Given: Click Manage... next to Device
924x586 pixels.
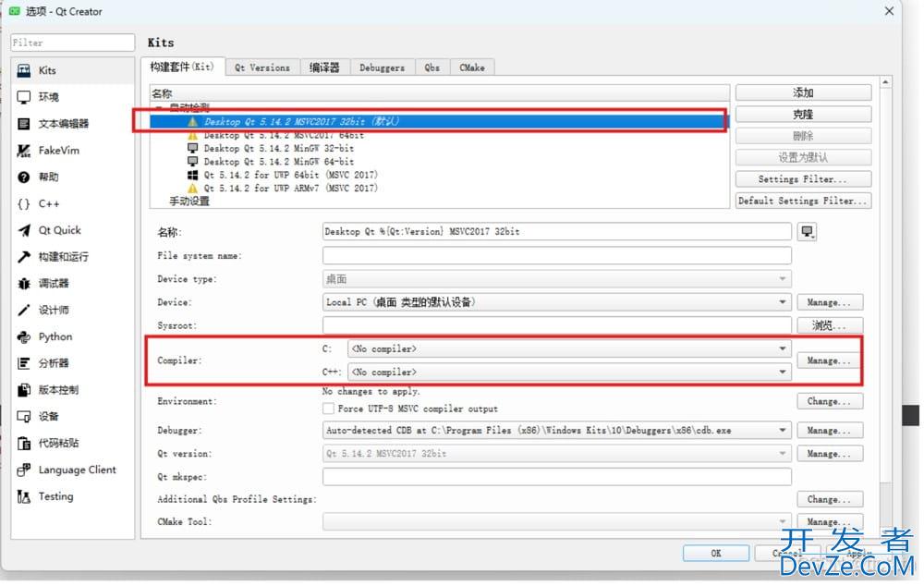Looking at the screenshot, I should (830, 303).
